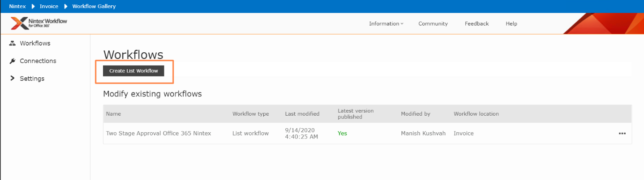Viewport: 644px width, 180px height.
Task: Expand the Settings chevron in the sidebar
Action: point(13,78)
